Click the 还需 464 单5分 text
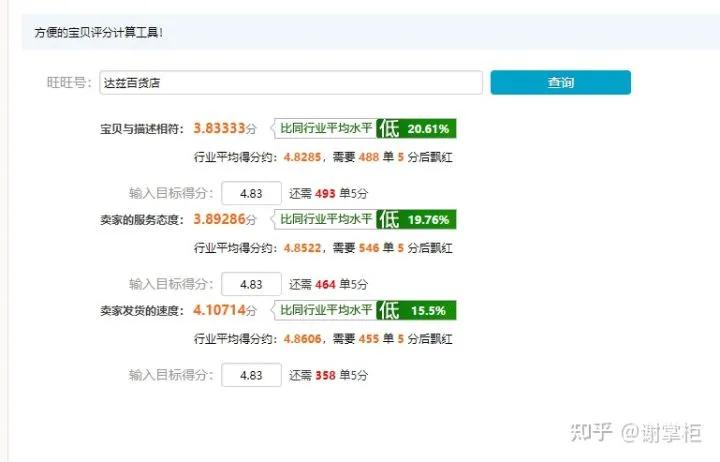The image size is (720, 462). pos(328,284)
